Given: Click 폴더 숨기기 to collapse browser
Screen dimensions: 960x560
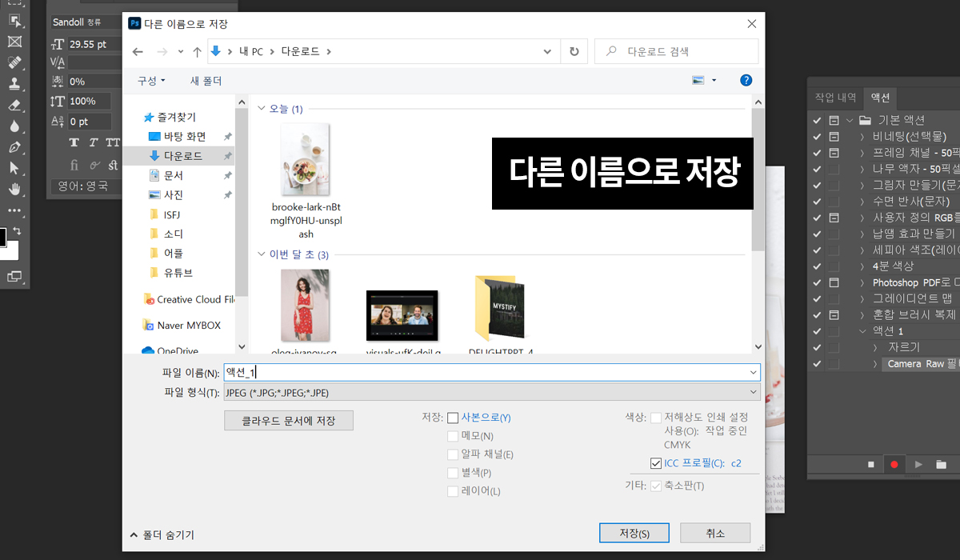Looking at the screenshot, I should click(x=162, y=535).
